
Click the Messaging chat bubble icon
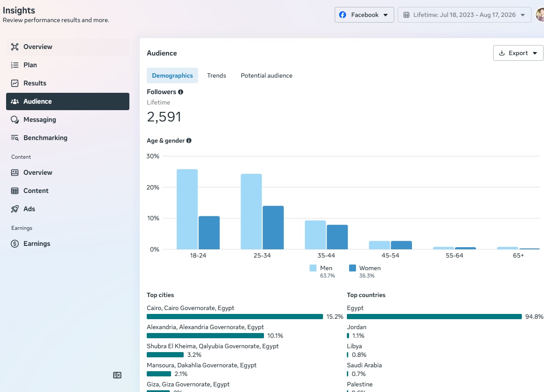pos(15,120)
